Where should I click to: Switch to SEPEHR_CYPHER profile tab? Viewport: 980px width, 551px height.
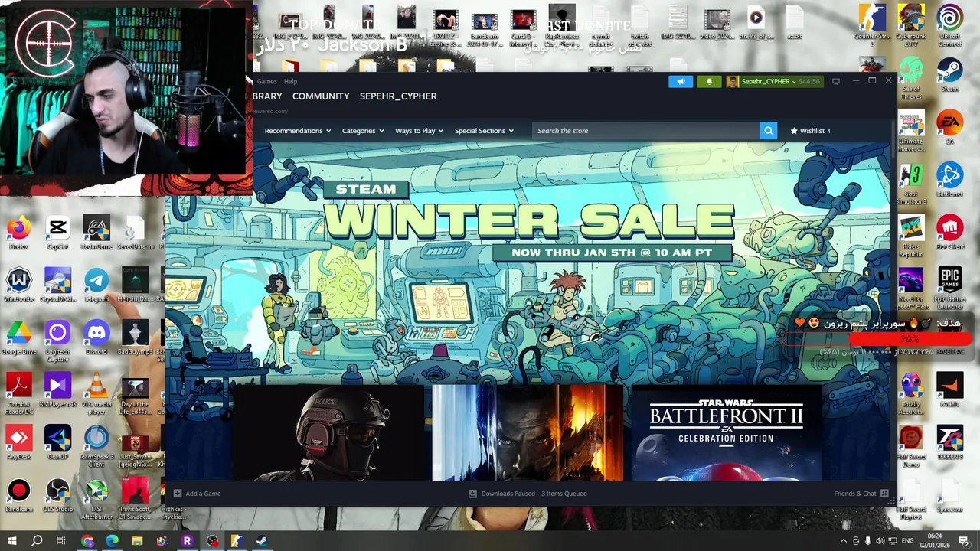click(x=398, y=96)
